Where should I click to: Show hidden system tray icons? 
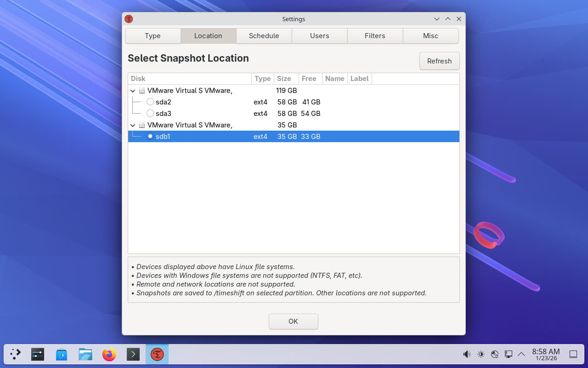click(x=521, y=354)
